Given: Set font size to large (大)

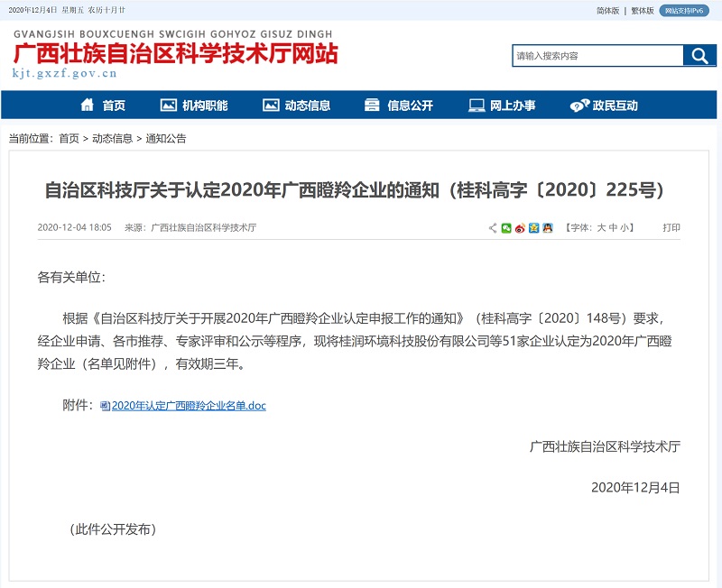Looking at the screenshot, I should click(601, 228).
